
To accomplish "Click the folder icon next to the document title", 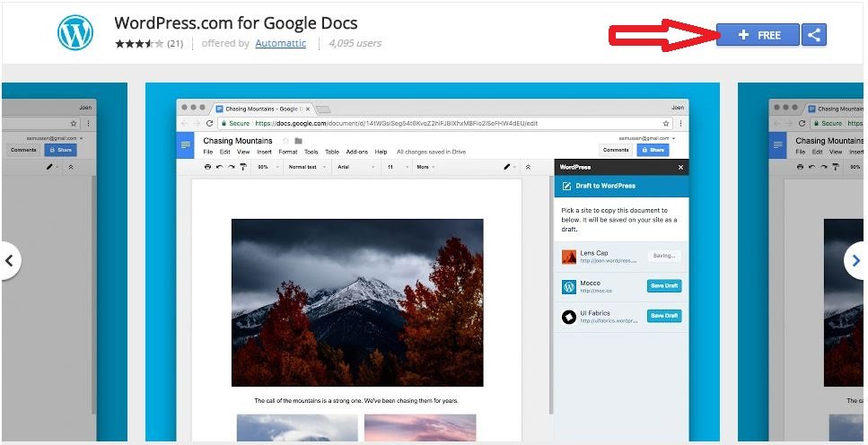I will point(298,141).
